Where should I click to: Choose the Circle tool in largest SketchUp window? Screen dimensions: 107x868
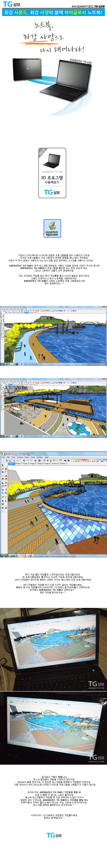pyautogui.click(x=3, y=472)
